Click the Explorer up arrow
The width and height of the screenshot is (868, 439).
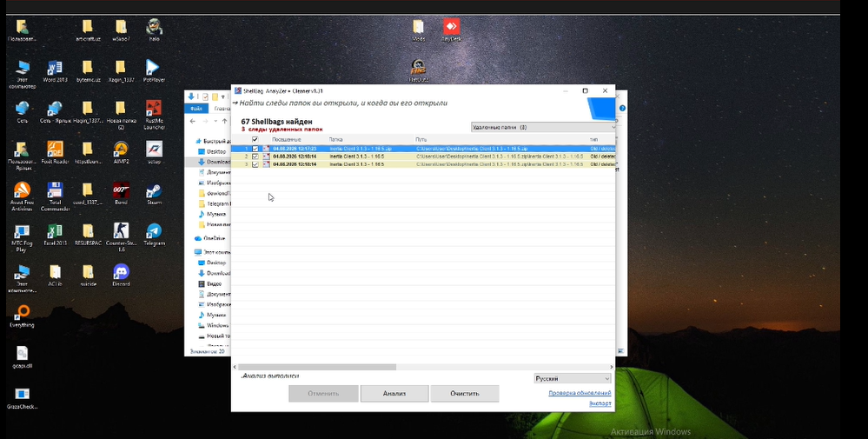[224, 121]
